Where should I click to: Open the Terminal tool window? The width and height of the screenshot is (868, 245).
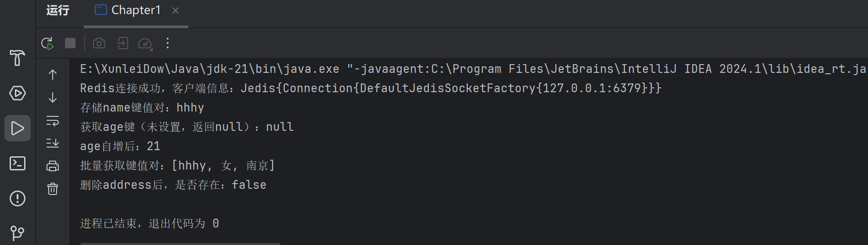(18, 163)
